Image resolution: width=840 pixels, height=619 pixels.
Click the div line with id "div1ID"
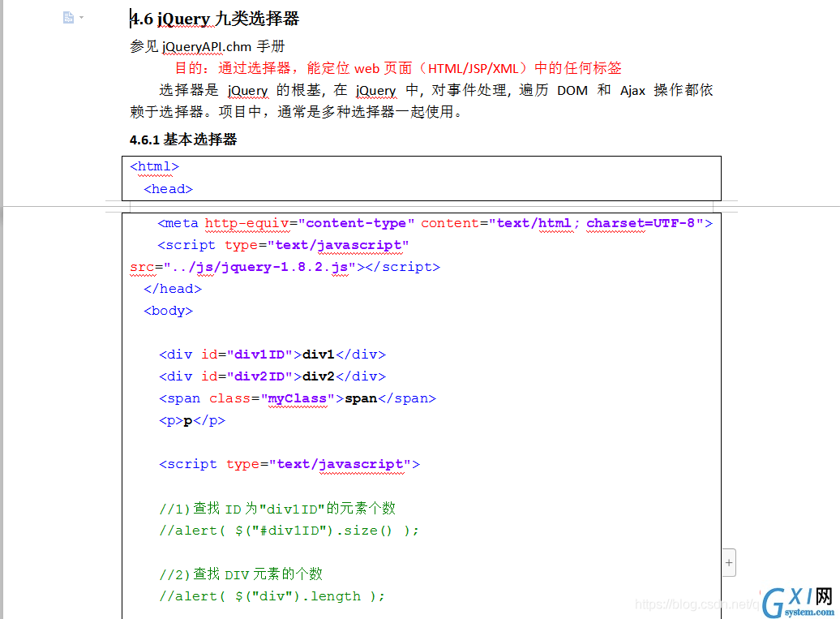tap(272, 355)
